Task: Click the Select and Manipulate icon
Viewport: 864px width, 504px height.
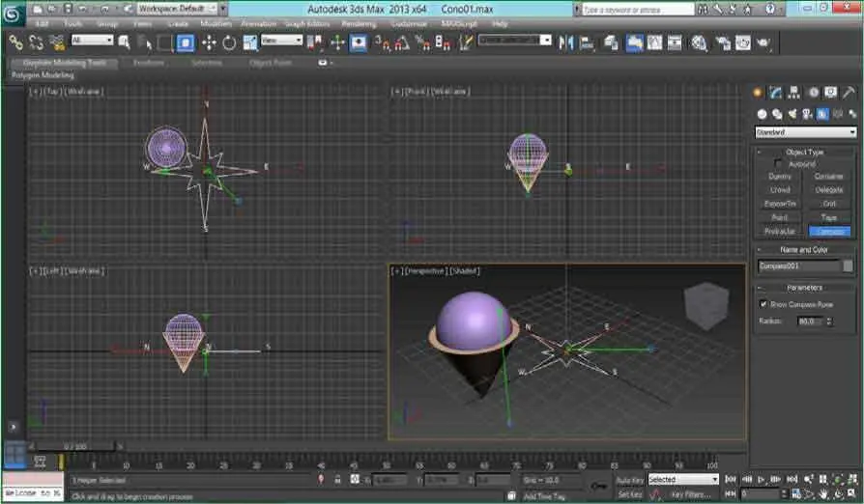Action: 337,42
